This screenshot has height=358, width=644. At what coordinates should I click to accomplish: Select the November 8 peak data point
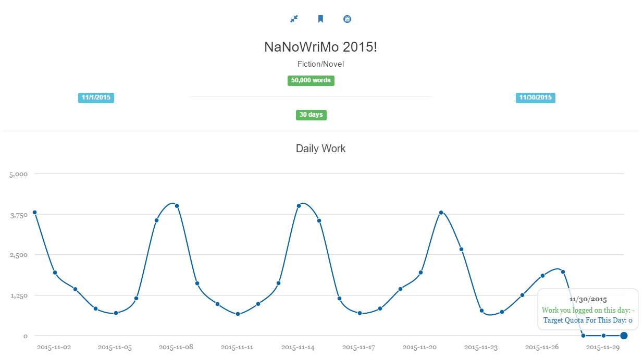(x=177, y=206)
